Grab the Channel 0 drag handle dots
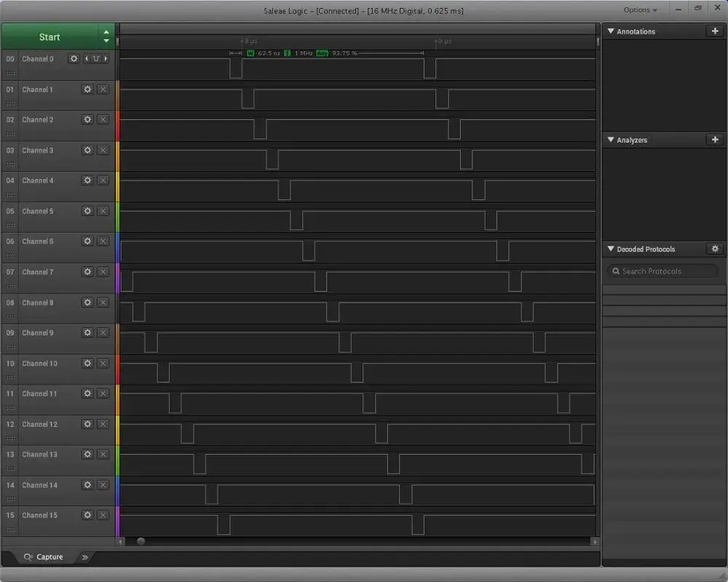This screenshot has height=582, width=728. click(x=11, y=73)
